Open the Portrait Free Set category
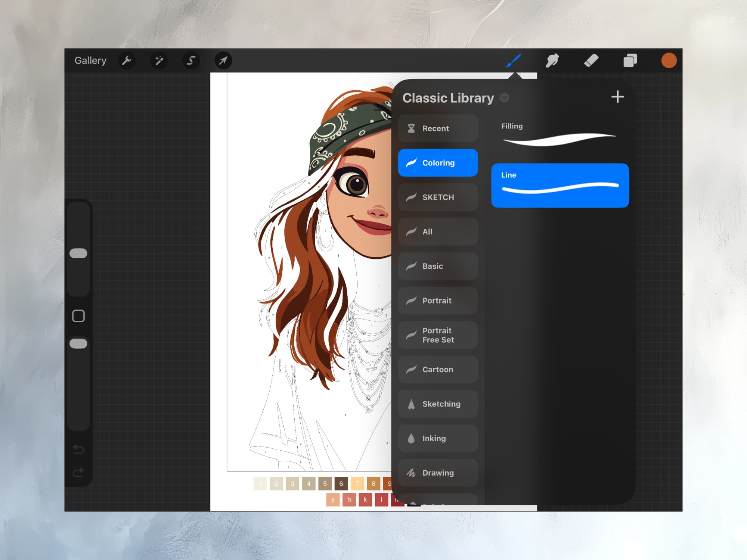The width and height of the screenshot is (747, 560). pyautogui.click(x=438, y=335)
